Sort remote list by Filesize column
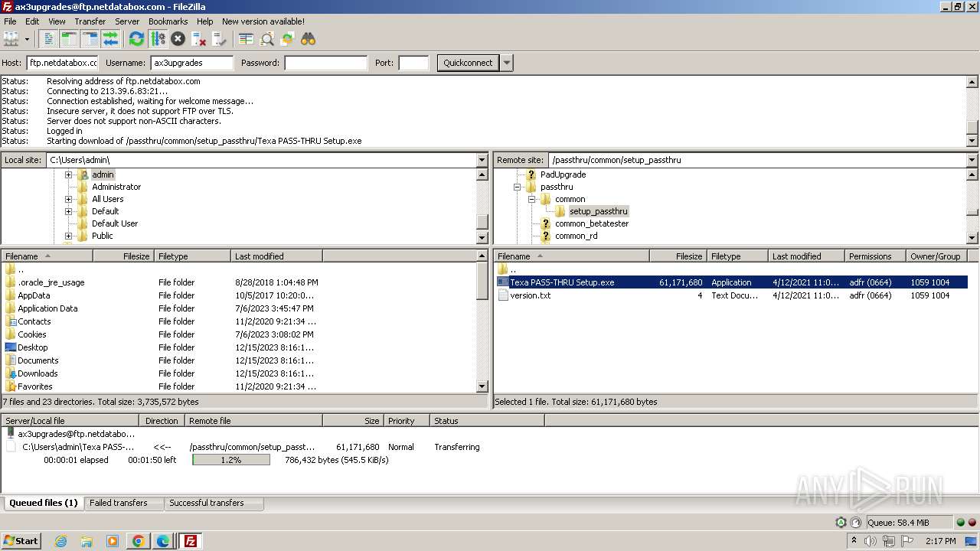The height and width of the screenshot is (551, 980). (678, 256)
